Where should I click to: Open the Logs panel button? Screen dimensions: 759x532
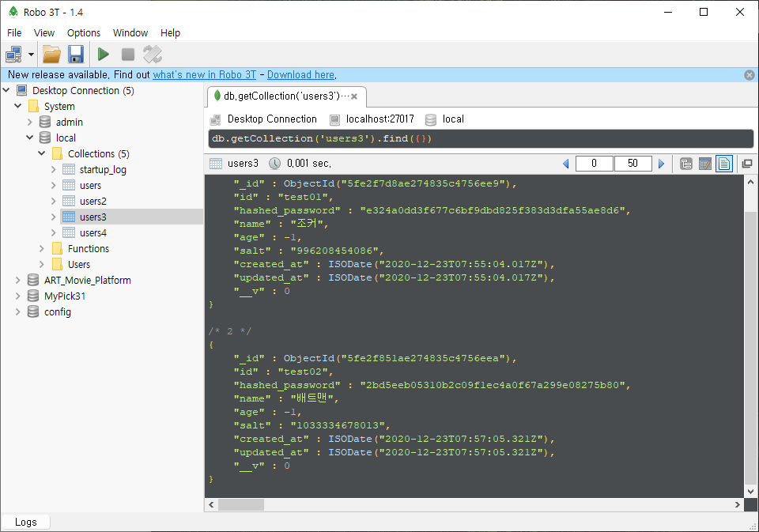(x=25, y=522)
